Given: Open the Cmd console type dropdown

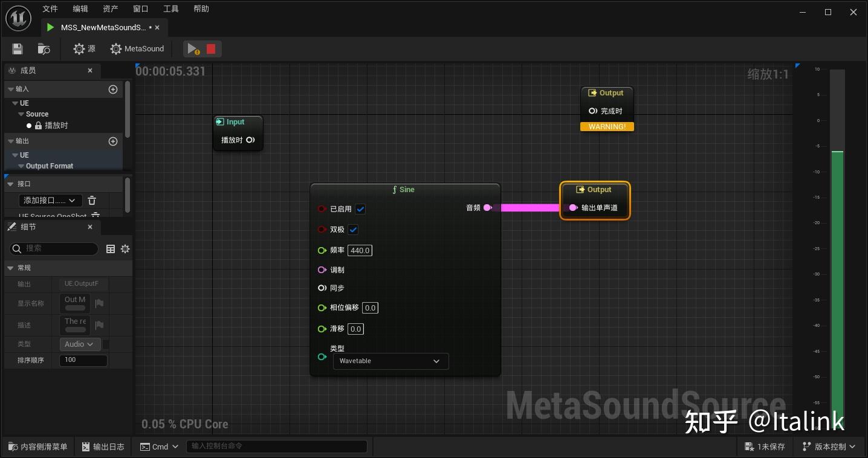Looking at the screenshot, I should (x=160, y=447).
